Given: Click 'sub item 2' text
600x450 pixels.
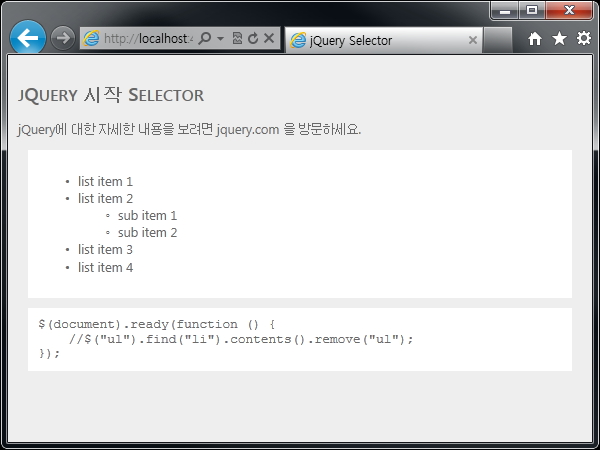Looking at the screenshot, I should tap(147, 233).
